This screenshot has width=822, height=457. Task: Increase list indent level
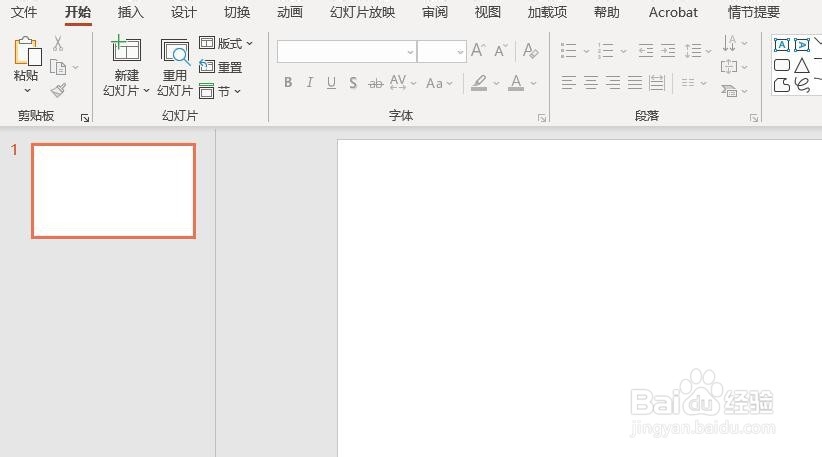click(x=668, y=51)
